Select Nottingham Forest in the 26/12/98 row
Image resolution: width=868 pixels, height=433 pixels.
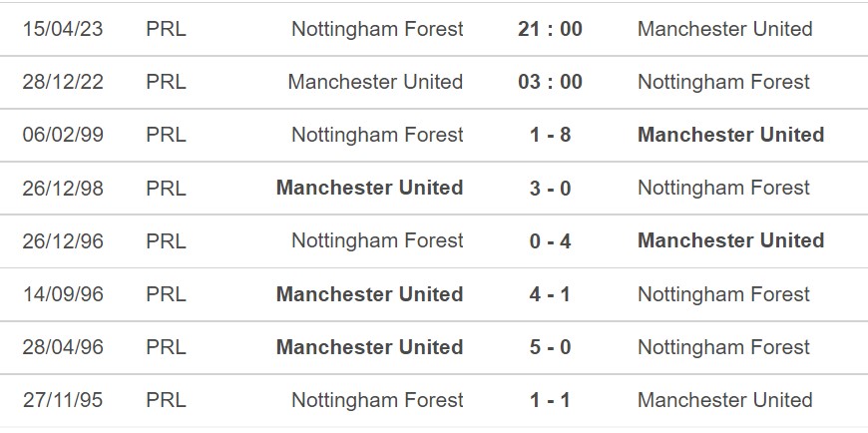723,189
